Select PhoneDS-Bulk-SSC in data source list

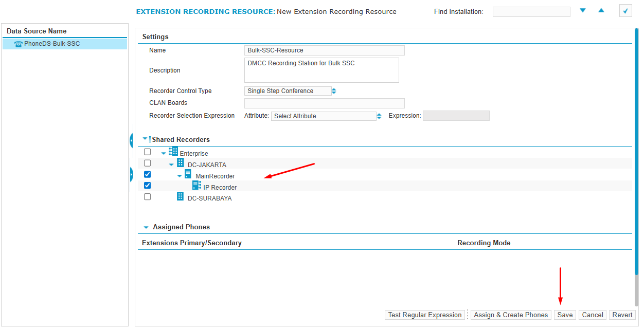[x=52, y=44]
